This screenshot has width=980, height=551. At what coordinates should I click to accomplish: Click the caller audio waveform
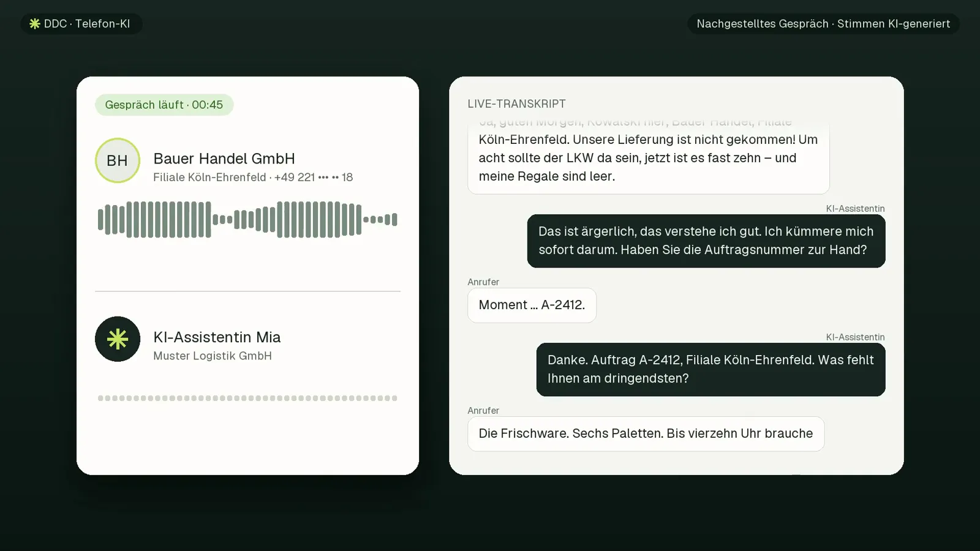click(247, 219)
